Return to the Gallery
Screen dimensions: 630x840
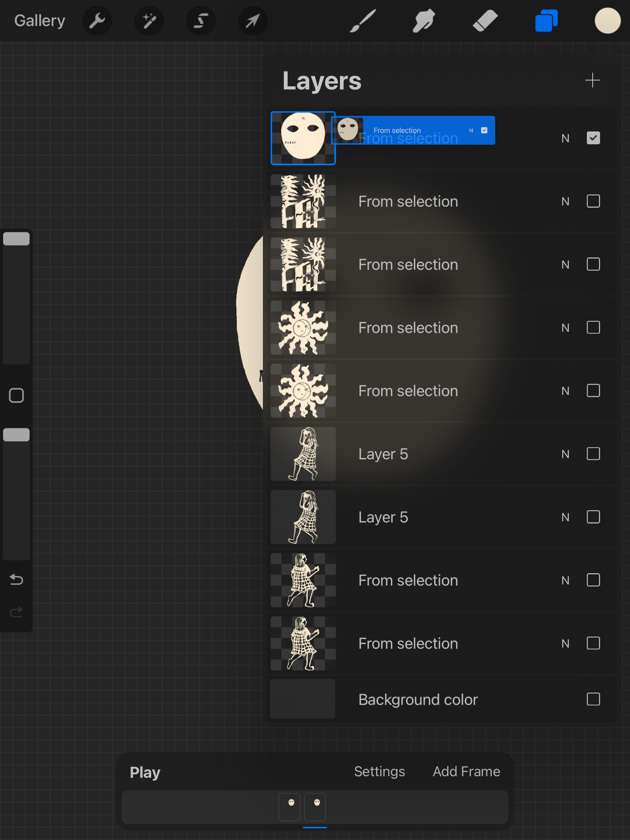40,21
